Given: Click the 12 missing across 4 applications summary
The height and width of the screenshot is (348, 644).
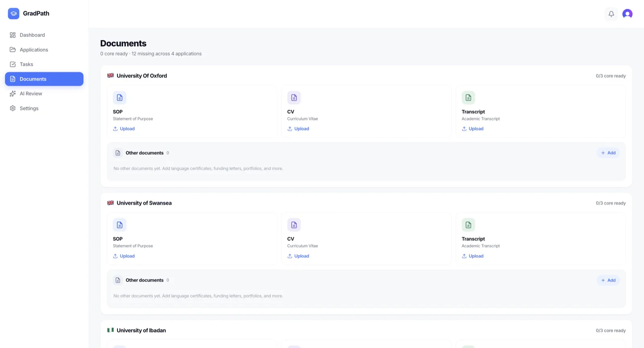Looking at the screenshot, I should (x=167, y=54).
